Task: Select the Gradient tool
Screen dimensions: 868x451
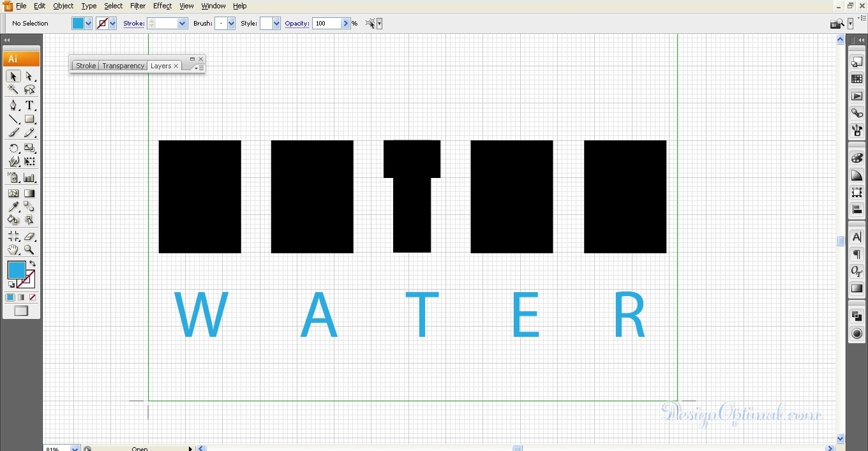Action: pyautogui.click(x=29, y=193)
